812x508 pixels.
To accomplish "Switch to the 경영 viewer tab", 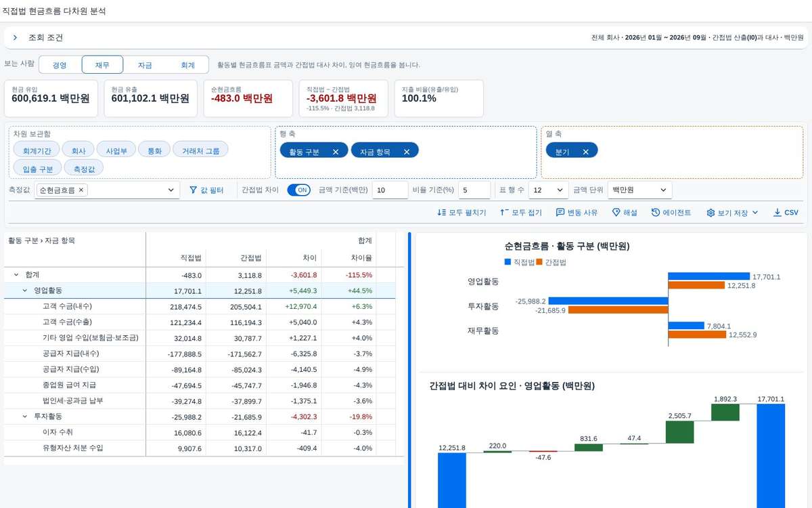I will [60, 65].
